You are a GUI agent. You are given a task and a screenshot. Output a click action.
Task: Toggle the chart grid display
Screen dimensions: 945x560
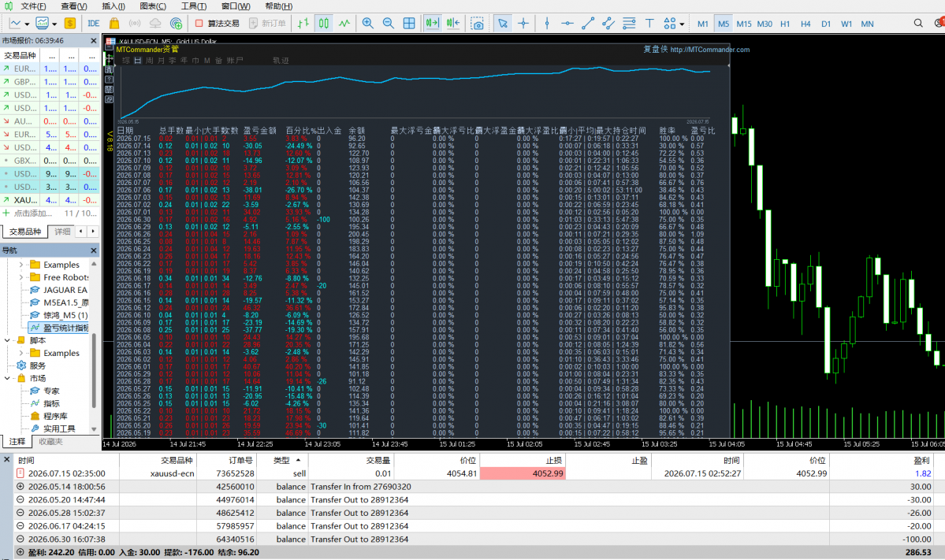click(x=408, y=24)
